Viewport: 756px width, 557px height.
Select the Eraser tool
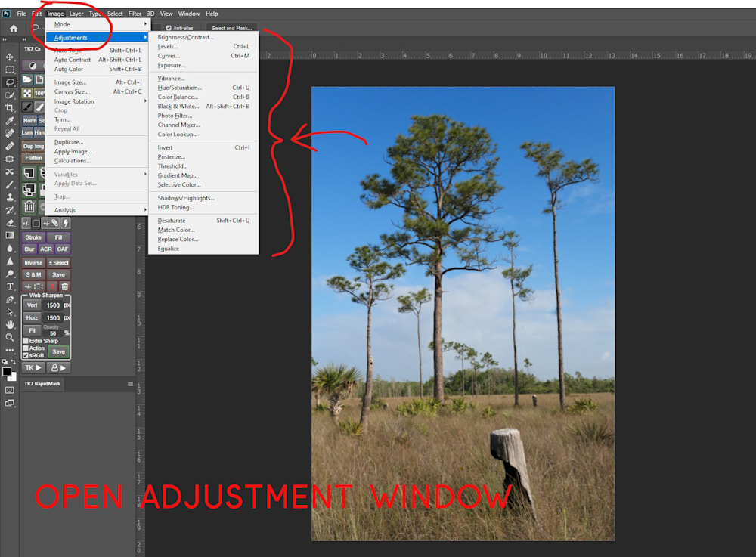(x=10, y=223)
